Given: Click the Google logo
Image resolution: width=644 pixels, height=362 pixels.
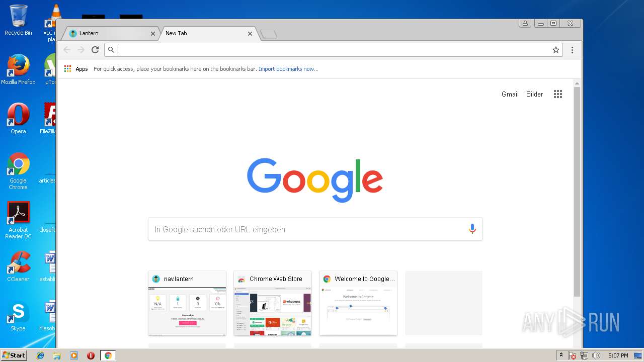Looking at the screenshot, I should point(315,180).
